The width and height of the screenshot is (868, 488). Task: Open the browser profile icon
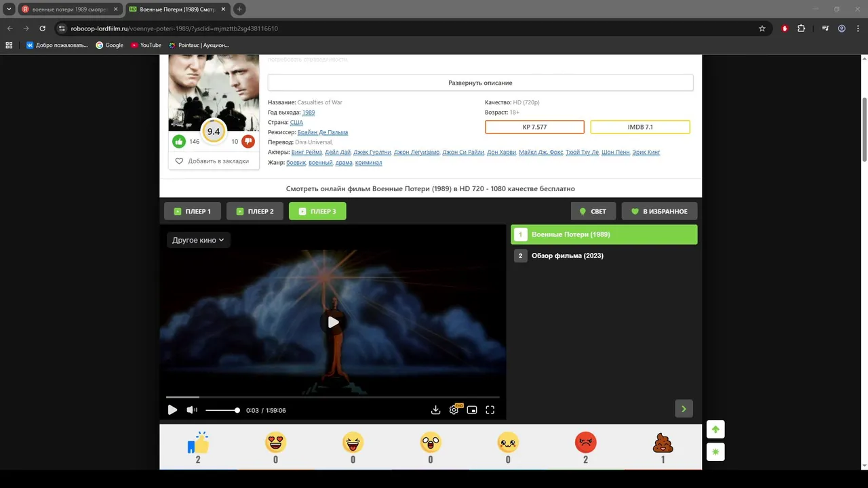click(842, 28)
